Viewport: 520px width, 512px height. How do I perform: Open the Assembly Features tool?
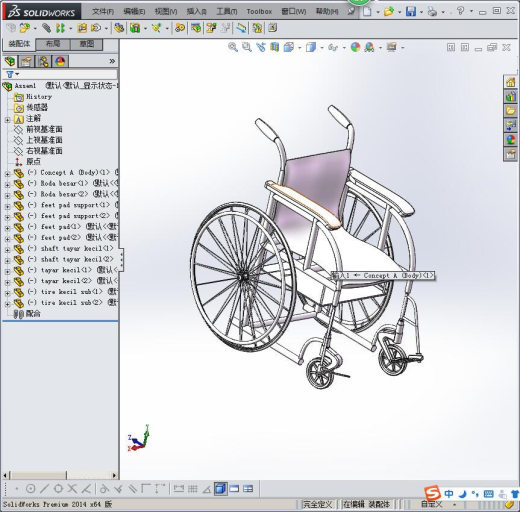135,28
